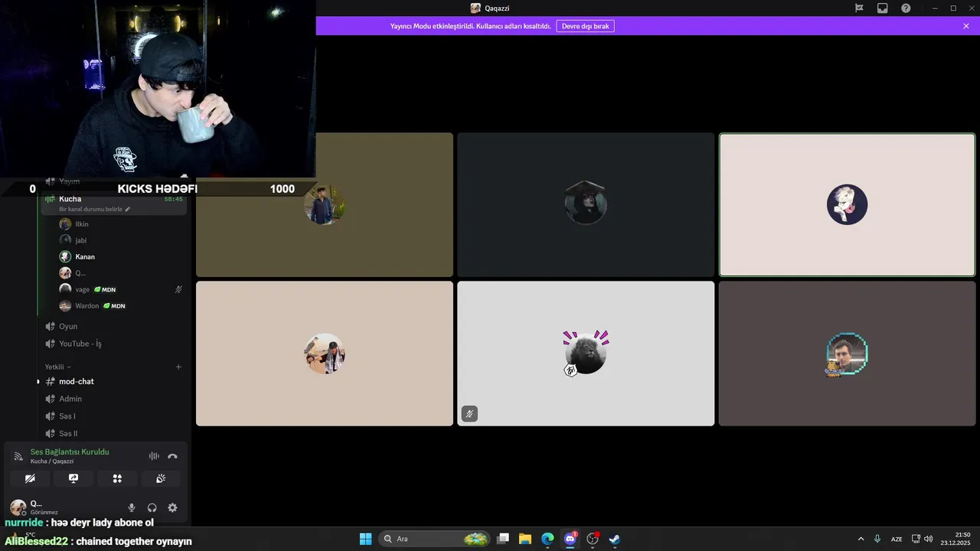Click the taskbar search box Ara
Viewport: 980px width, 551px height.
[435, 539]
